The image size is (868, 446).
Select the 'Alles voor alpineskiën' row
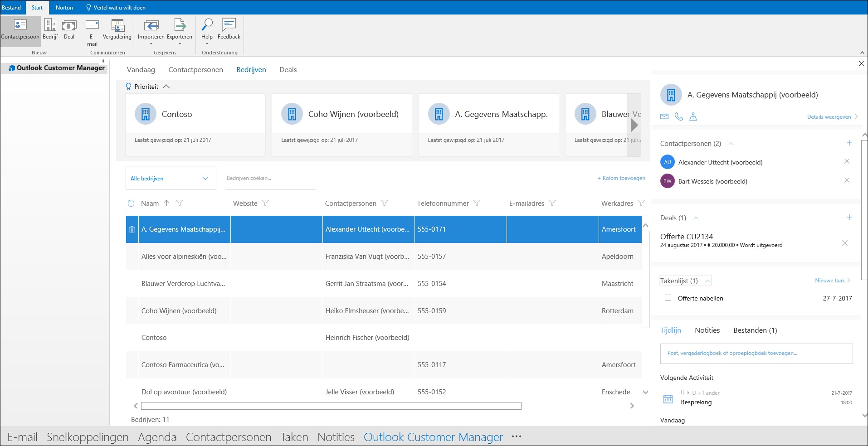pos(384,257)
